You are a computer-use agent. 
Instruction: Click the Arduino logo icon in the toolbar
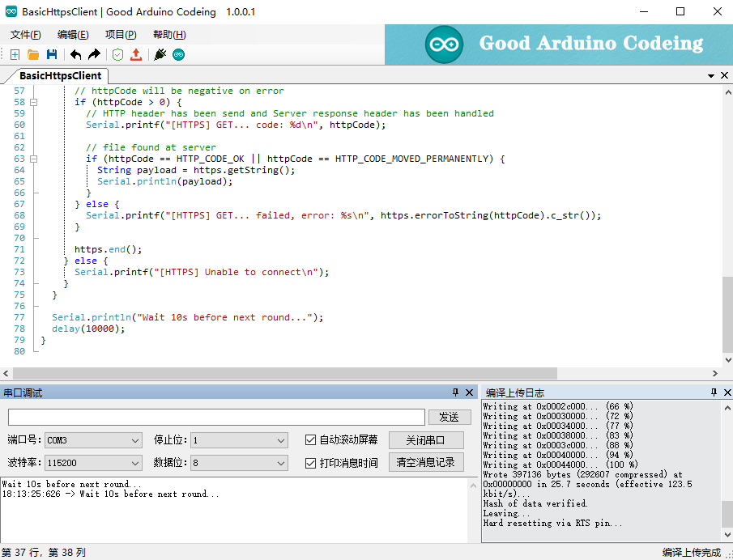pyautogui.click(x=179, y=54)
